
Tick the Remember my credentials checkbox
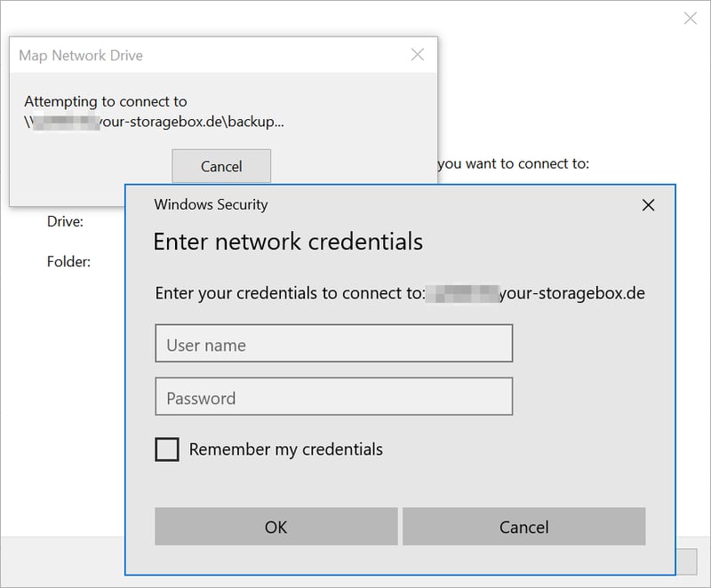click(167, 449)
